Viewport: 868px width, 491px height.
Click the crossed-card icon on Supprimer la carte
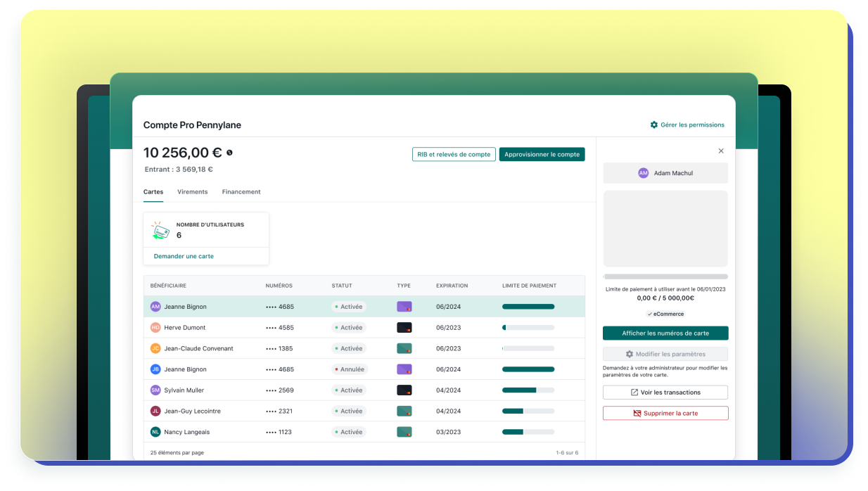click(637, 414)
